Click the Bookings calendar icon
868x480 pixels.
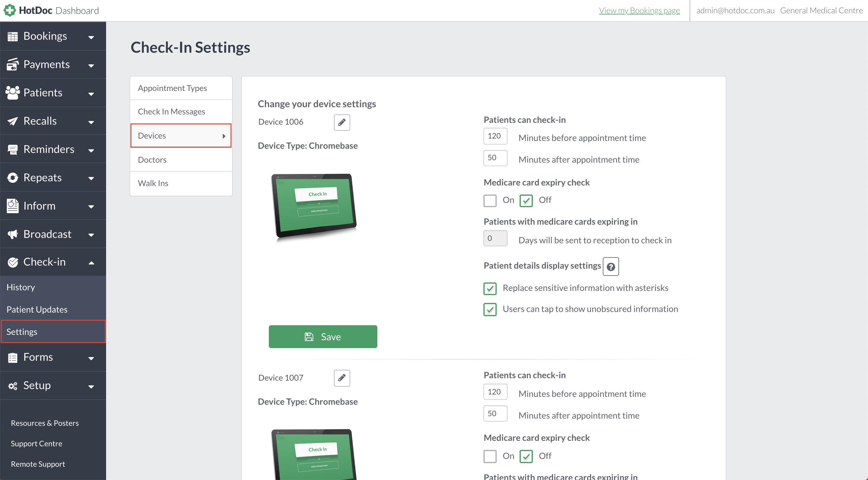(x=12, y=36)
